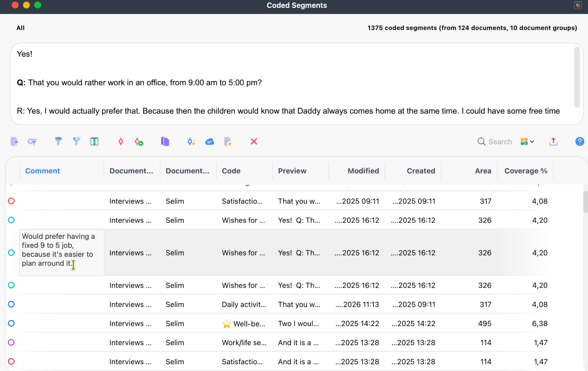Open the blue word cloud icon
Image resolution: width=588 pixels, height=371 pixels.
click(209, 142)
